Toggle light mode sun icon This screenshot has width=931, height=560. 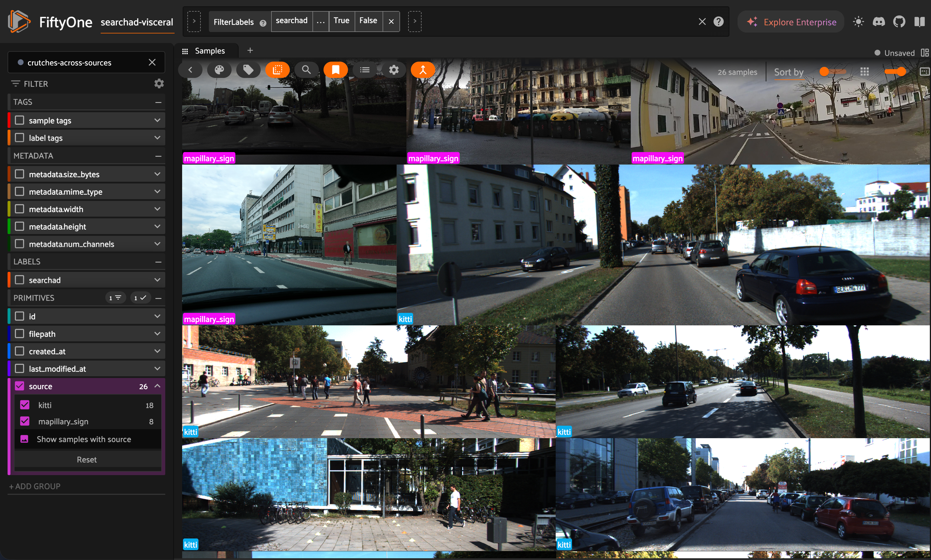[859, 22]
